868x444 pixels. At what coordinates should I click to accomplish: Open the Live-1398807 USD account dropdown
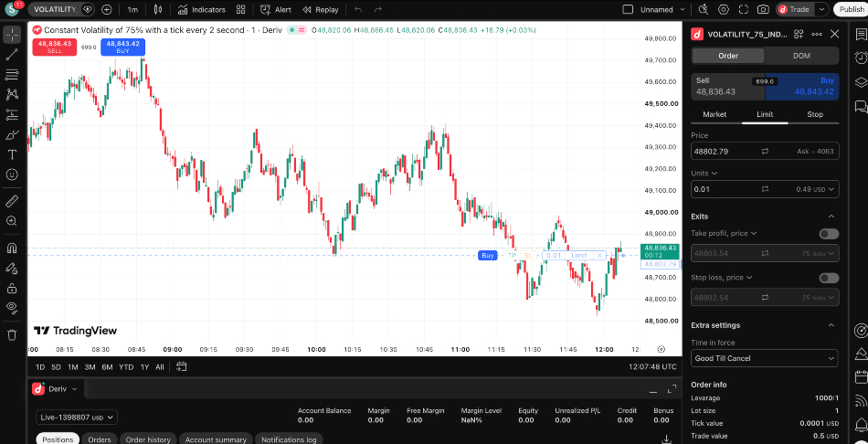(x=77, y=417)
